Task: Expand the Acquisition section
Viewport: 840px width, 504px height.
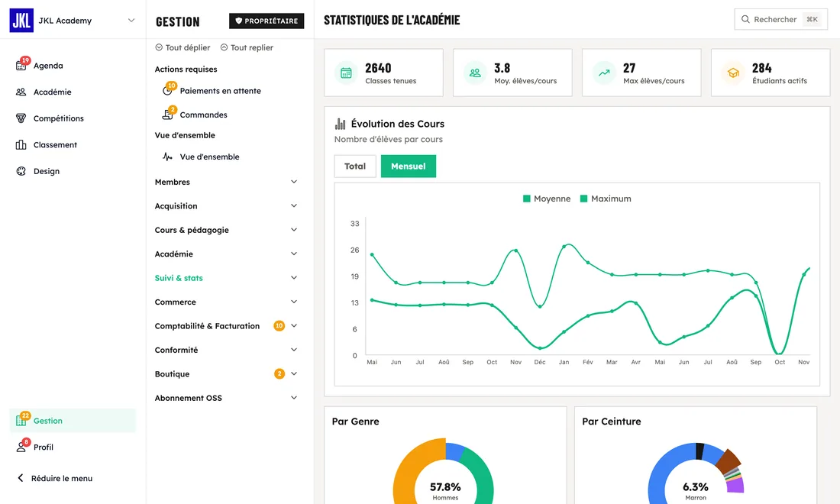Action: [x=225, y=205]
